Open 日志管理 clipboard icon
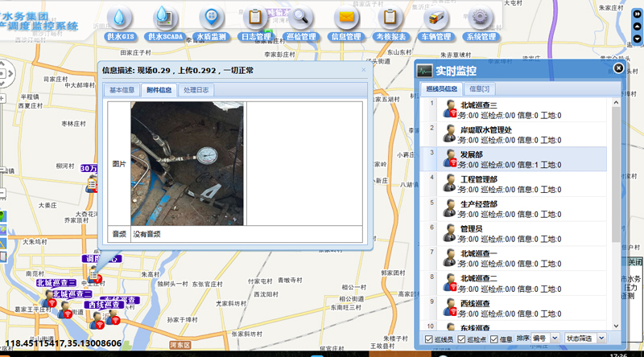 coord(256,18)
